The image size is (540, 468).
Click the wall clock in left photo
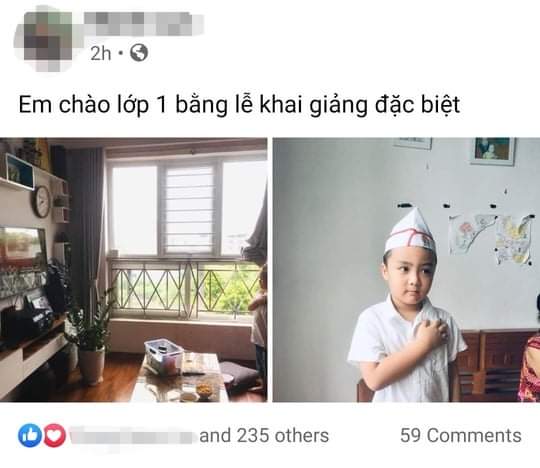pos(42,202)
